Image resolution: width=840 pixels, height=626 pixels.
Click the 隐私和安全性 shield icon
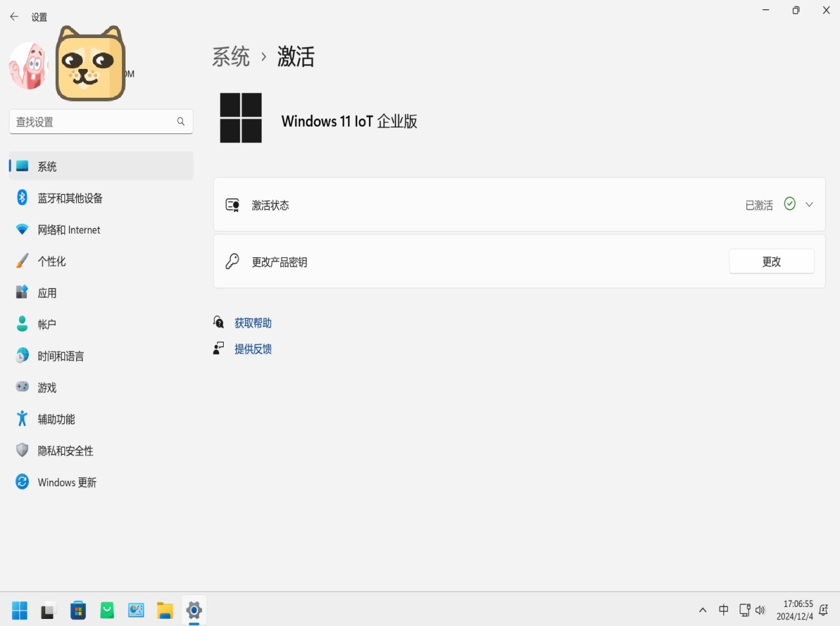coord(22,450)
